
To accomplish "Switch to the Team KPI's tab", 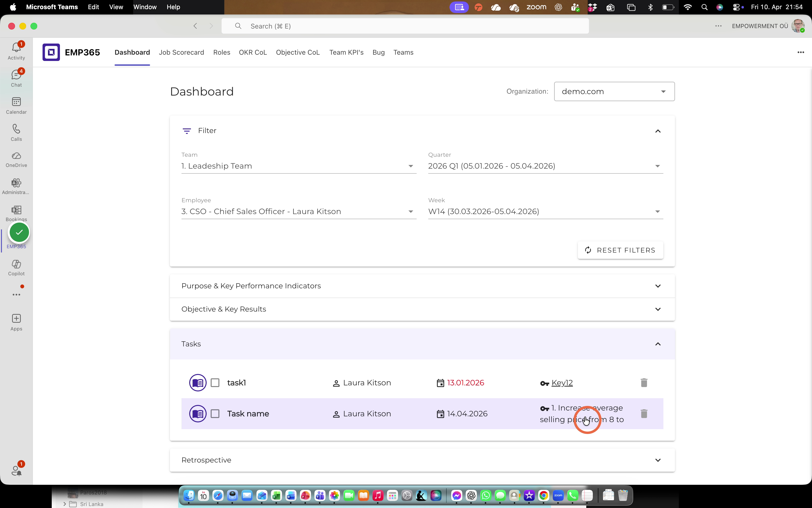I will coord(346,52).
